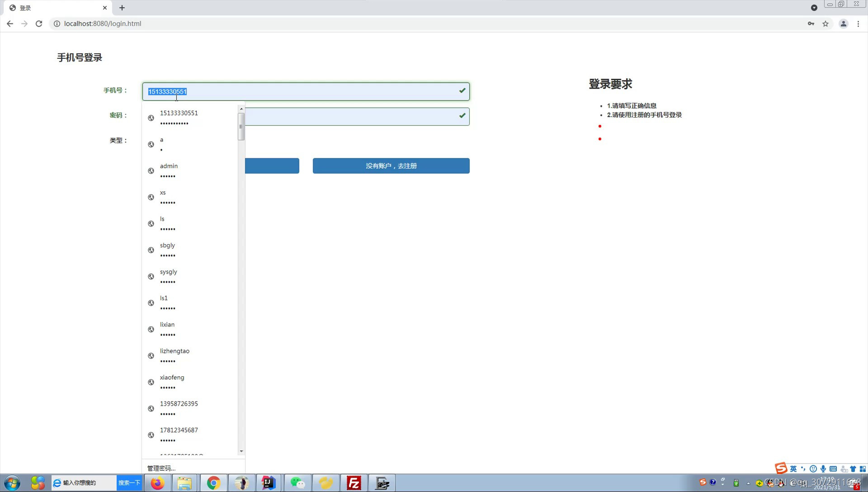Open Chrome three-dot menu

click(x=858, y=24)
